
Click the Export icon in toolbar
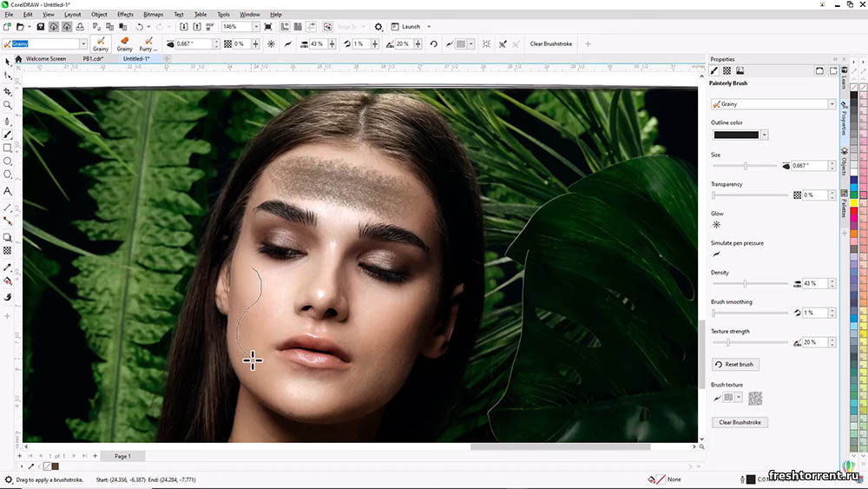[197, 27]
